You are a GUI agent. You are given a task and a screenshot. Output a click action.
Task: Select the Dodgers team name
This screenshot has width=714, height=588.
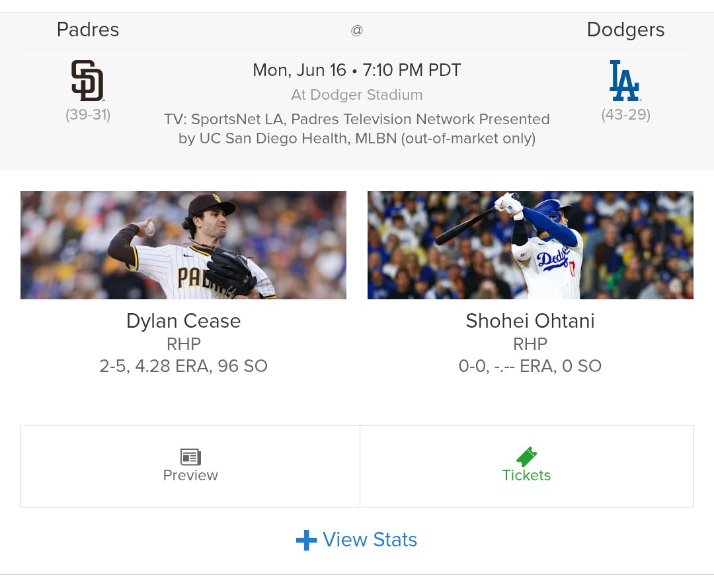625,30
